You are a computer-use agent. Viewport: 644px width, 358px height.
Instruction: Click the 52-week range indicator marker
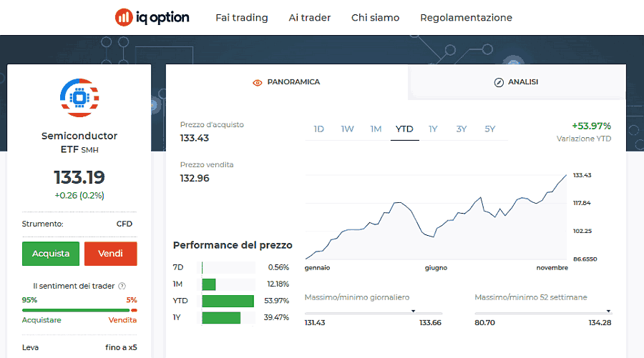(608, 312)
